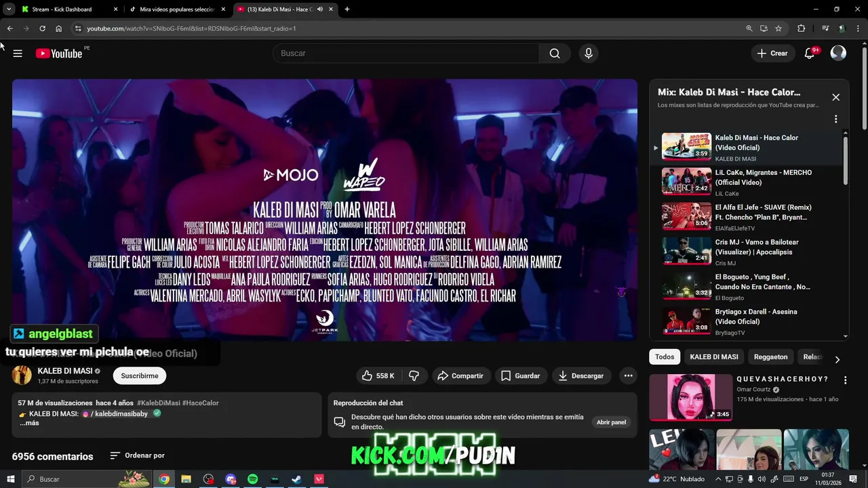868x488 pixels.
Task: Open Steam from the taskbar
Action: pyautogui.click(x=296, y=479)
